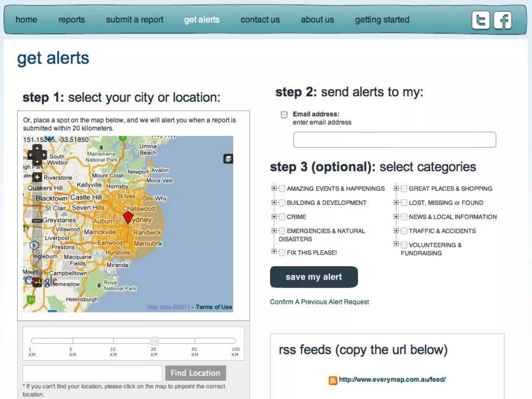Enable the Email address checkbox
Viewport: 532px width, 399px height.
pos(284,115)
